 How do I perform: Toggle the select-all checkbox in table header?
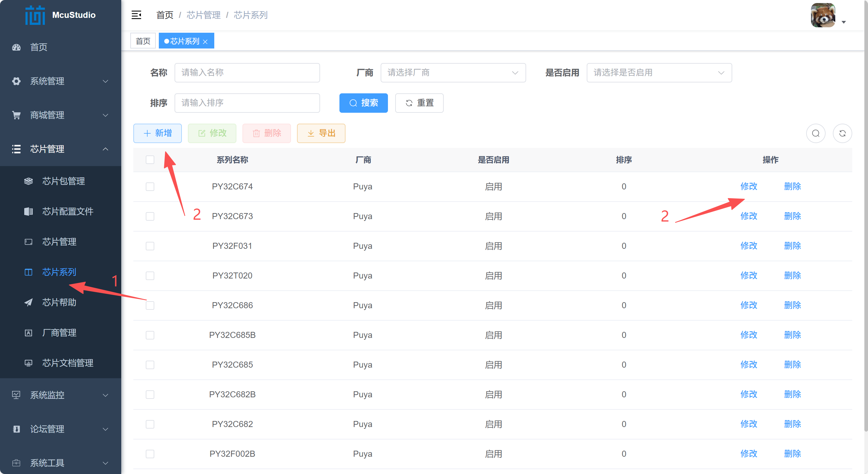pyautogui.click(x=150, y=160)
